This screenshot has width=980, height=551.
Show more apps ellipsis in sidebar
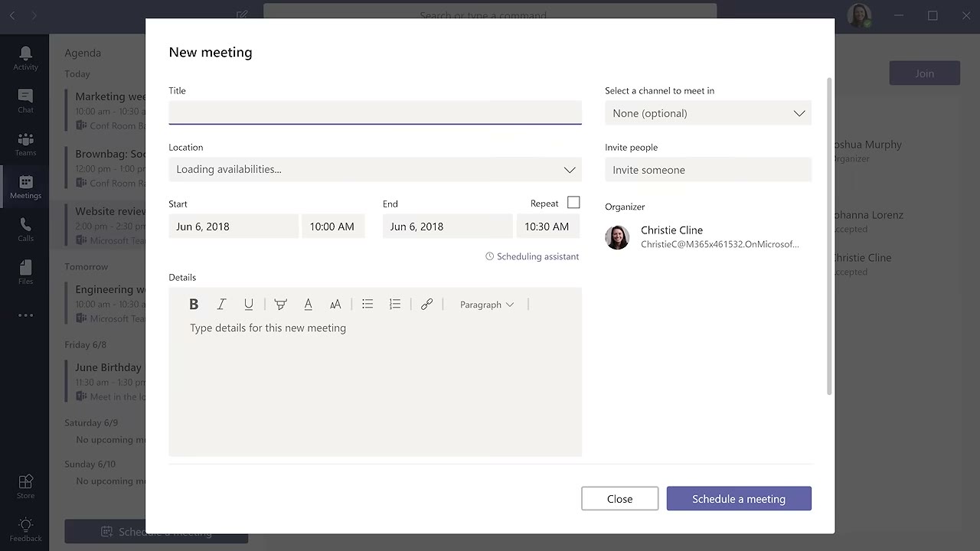pos(25,315)
